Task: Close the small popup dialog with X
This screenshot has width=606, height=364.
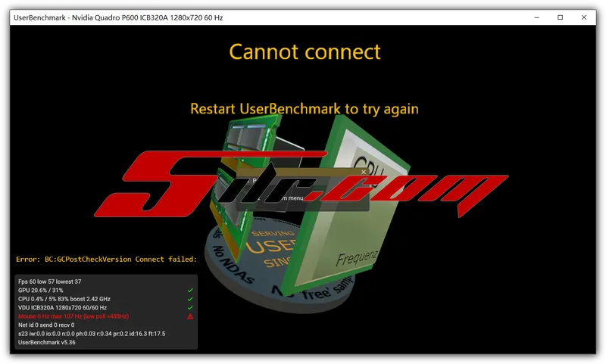Action: point(364,172)
